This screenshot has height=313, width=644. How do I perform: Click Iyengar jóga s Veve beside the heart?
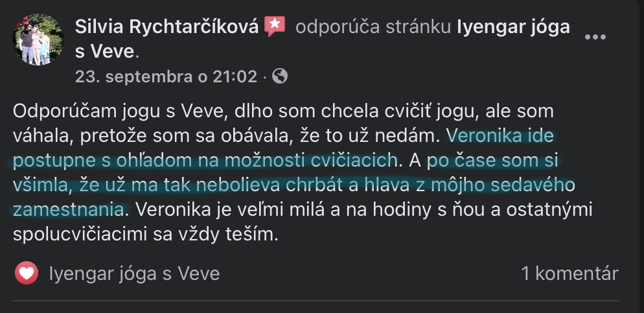[x=134, y=273]
